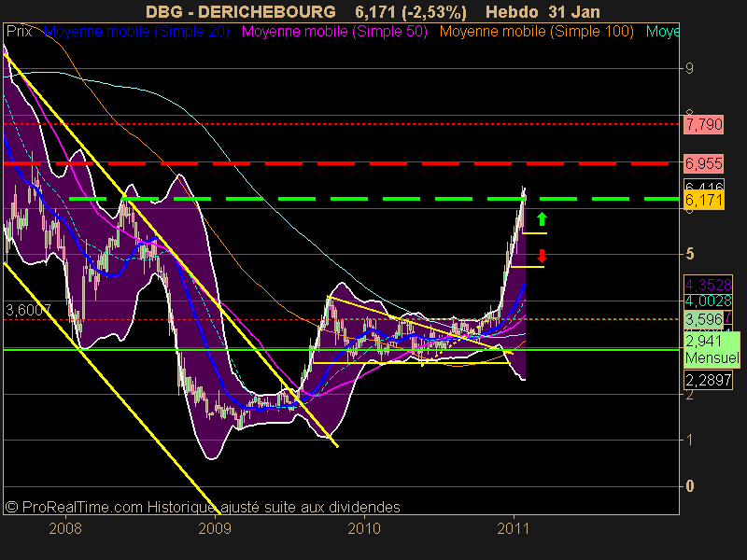Click the 3,596 green price tag
Screen dimensions: 747x560
tap(703, 318)
